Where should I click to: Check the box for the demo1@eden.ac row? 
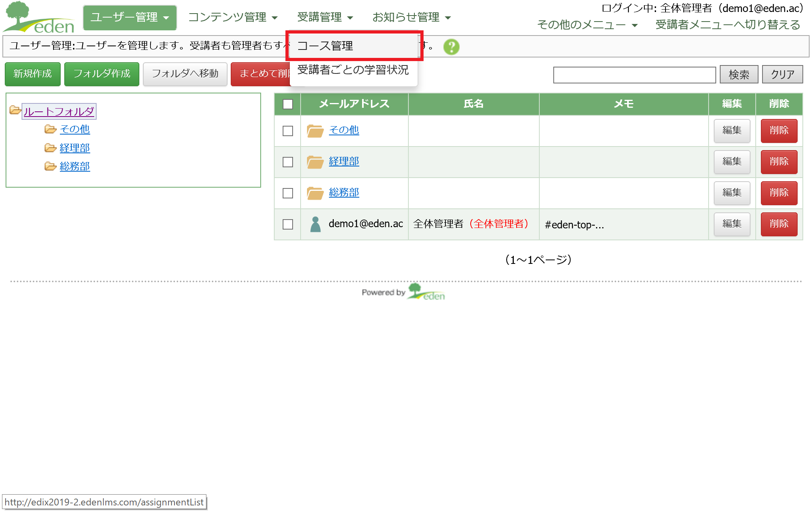pos(287,224)
